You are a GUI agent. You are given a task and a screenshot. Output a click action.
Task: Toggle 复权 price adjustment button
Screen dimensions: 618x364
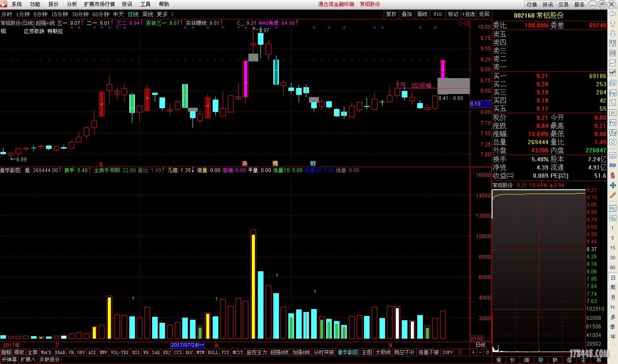point(391,14)
